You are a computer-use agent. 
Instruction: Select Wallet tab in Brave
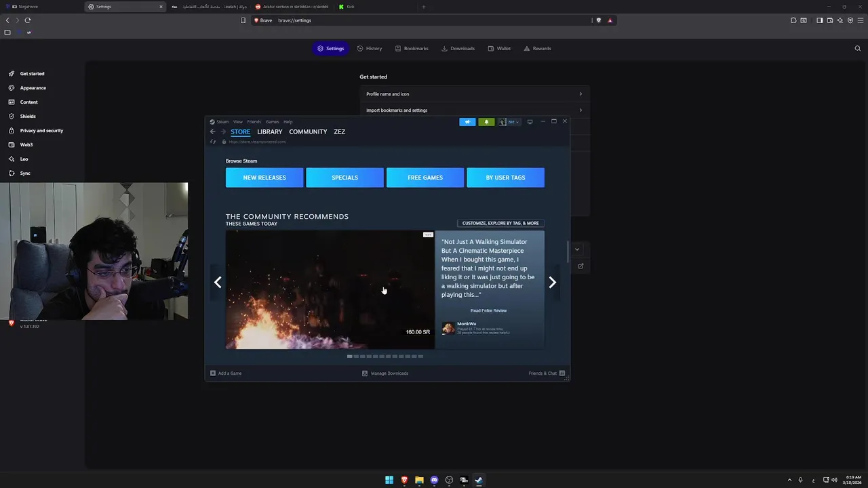point(499,48)
